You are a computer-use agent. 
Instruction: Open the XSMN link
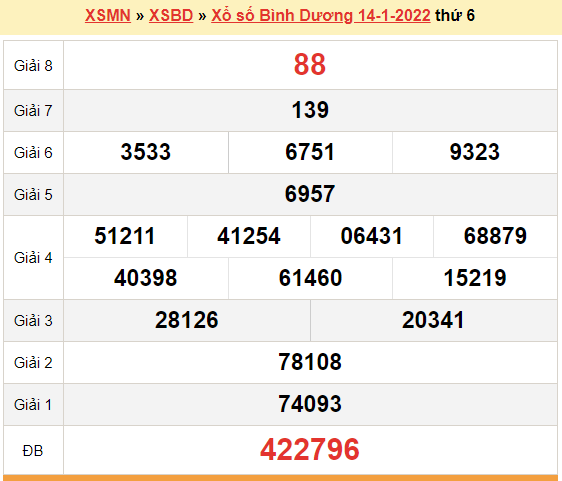pos(108,15)
